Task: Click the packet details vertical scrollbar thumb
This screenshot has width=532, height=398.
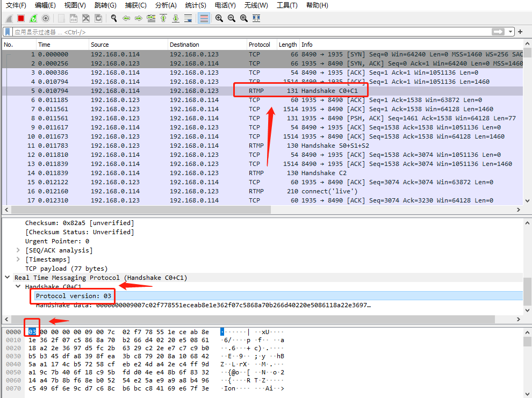Action: [527, 291]
